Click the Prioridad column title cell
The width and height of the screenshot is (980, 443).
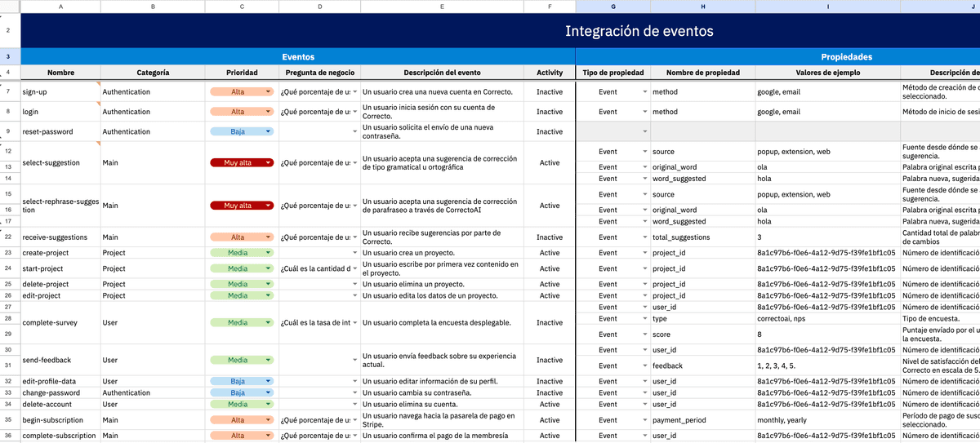point(242,73)
